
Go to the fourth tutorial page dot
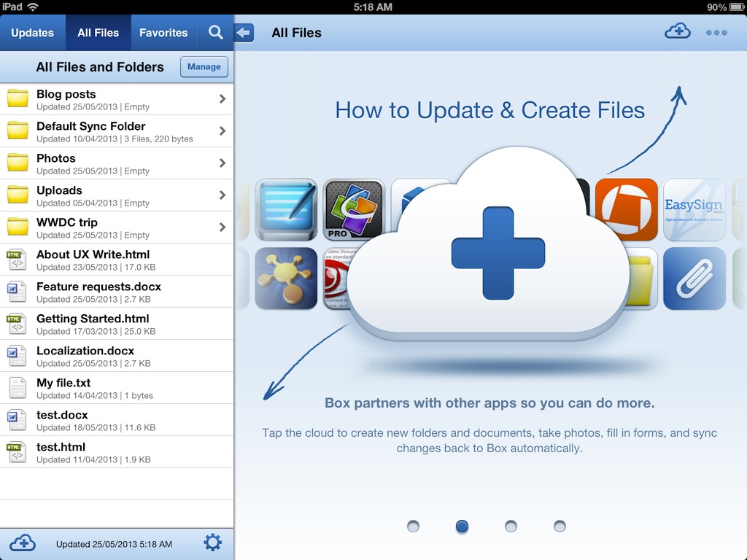560,526
